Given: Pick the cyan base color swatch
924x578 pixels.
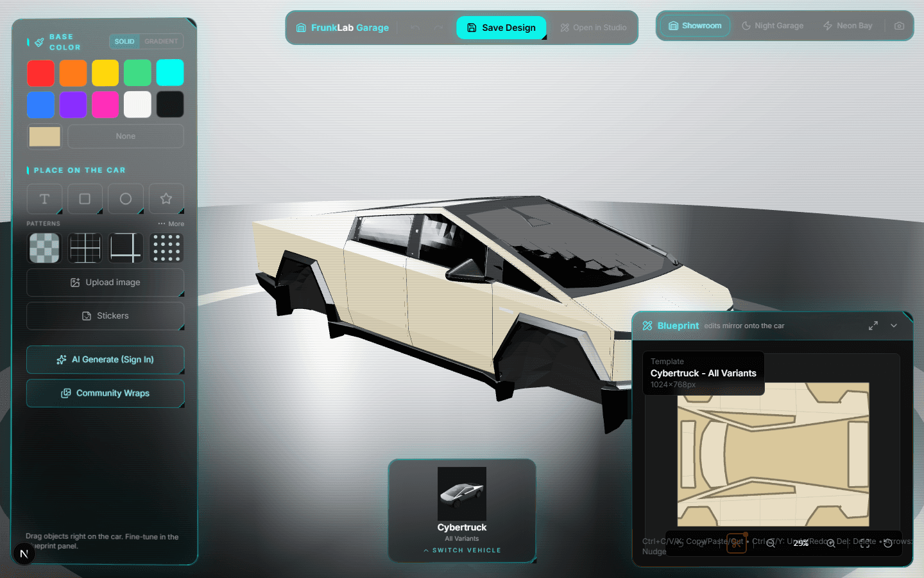Looking at the screenshot, I should click(170, 73).
